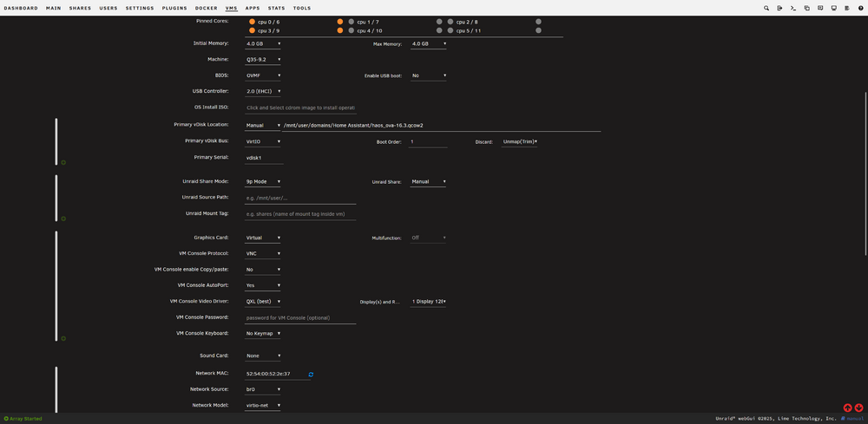This screenshot has width=868, height=424.
Task: Toggle gray pin directly left of cpu 4 / 10
Action: click(351, 31)
